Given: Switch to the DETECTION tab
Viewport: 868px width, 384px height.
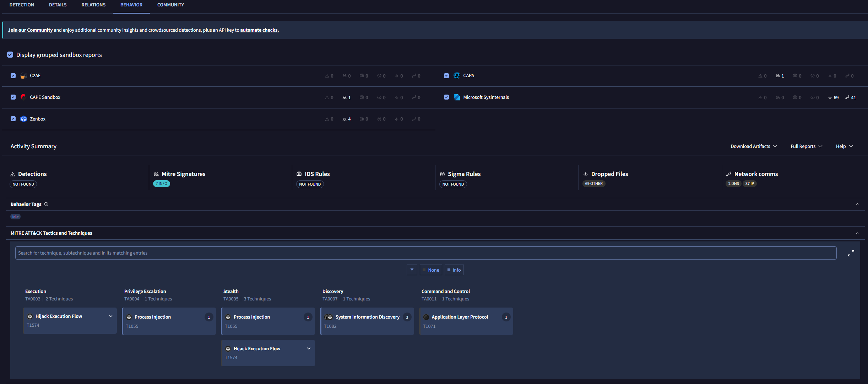Looking at the screenshot, I should coord(22,5).
